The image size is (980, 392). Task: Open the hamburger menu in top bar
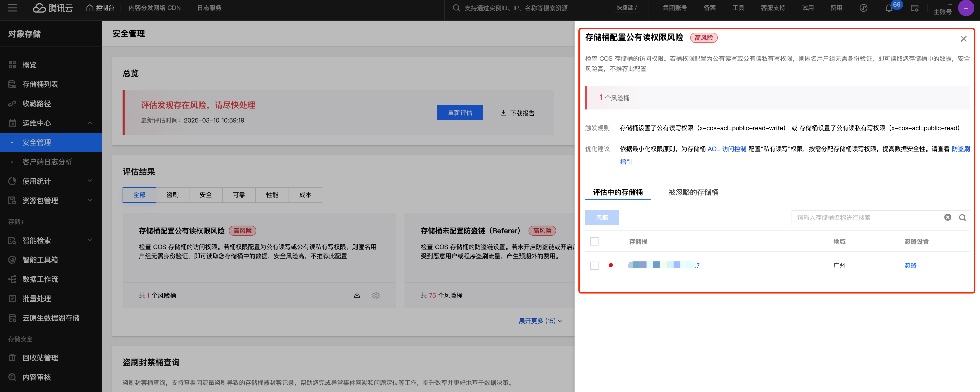(12, 8)
